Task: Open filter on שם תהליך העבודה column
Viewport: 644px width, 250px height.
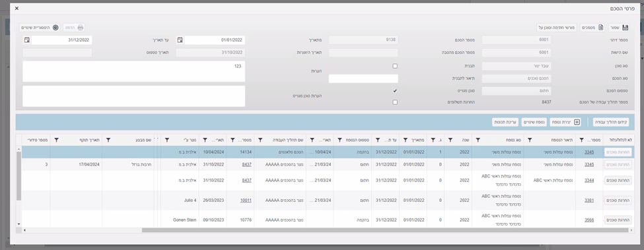Action: point(260,140)
